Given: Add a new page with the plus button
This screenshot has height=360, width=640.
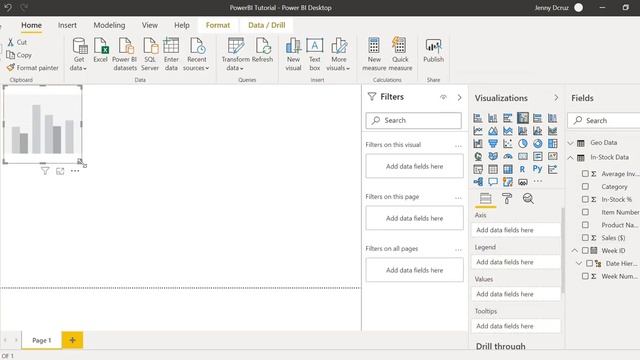Looking at the screenshot, I should [x=72, y=340].
